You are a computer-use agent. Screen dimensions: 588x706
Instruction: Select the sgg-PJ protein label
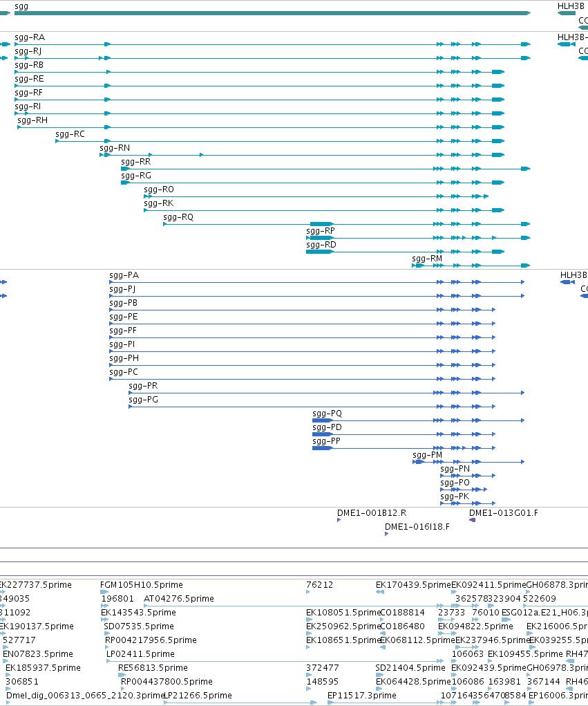tap(122, 289)
